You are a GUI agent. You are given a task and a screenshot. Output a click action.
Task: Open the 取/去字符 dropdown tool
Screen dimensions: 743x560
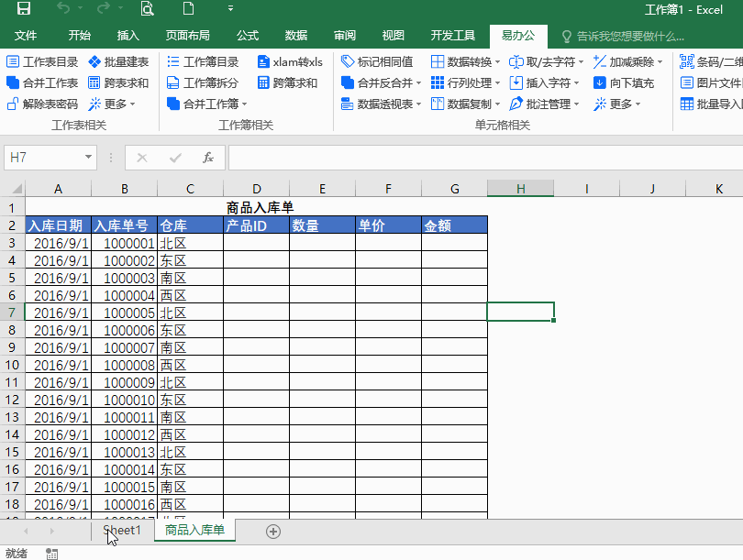(547, 62)
